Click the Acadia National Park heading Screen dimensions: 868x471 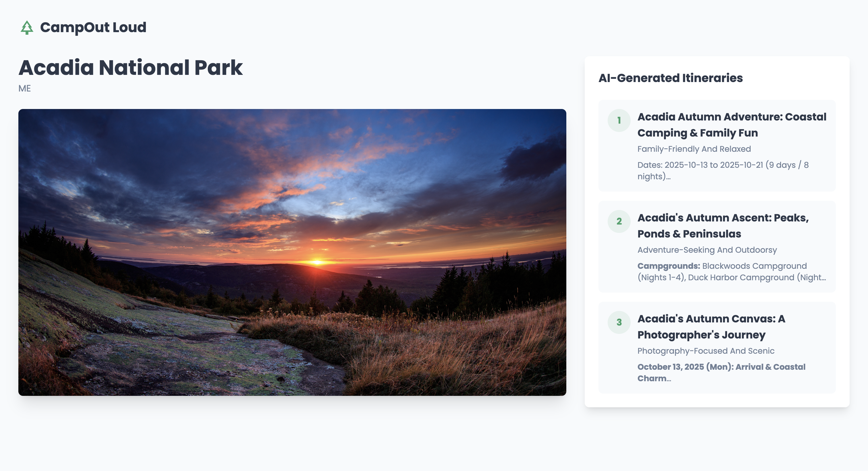130,67
